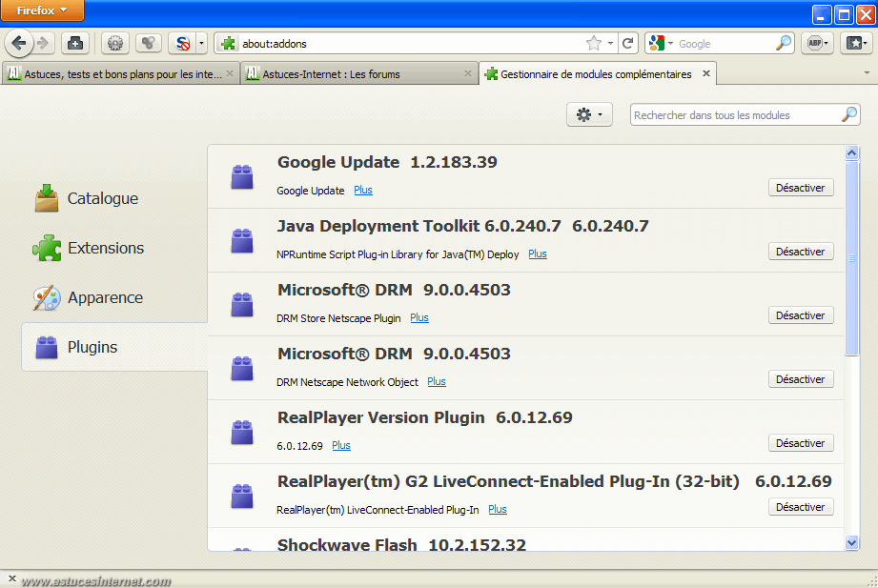Disable the DRM Netscape Network Object
This screenshot has width=878, height=588.
pos(801,379)
